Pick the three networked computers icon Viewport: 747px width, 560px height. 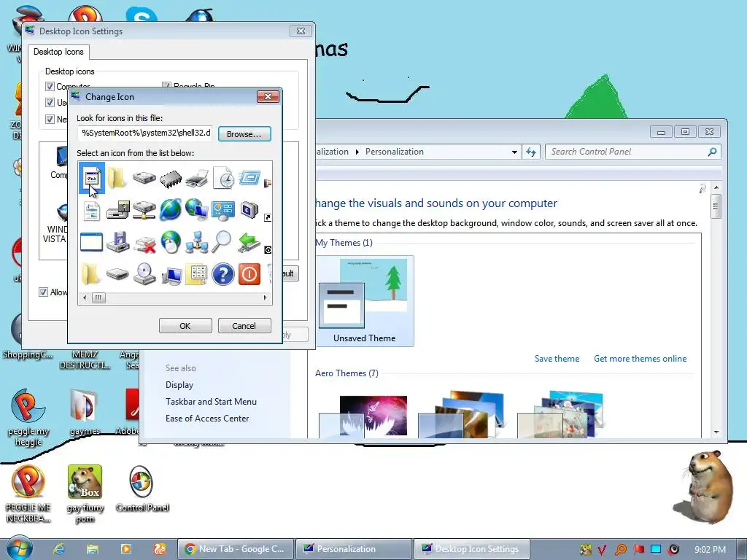pos(197,242)
